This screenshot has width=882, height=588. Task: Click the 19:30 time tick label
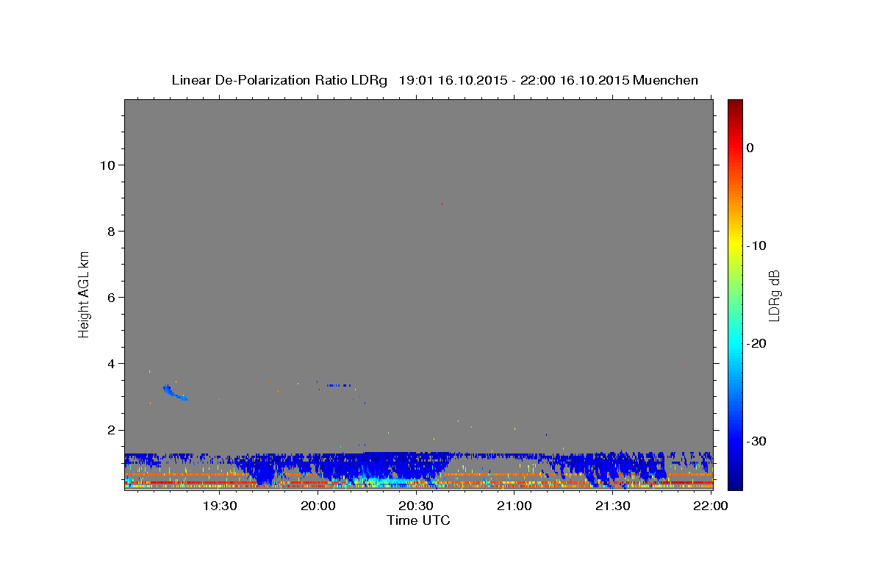[x=219, y=506]
